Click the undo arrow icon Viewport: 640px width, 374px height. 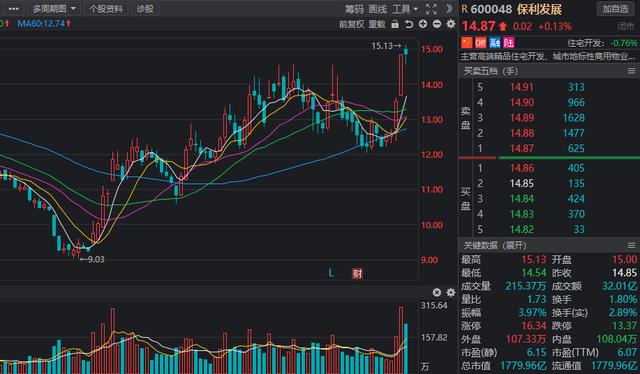click(x=409, y=24)
